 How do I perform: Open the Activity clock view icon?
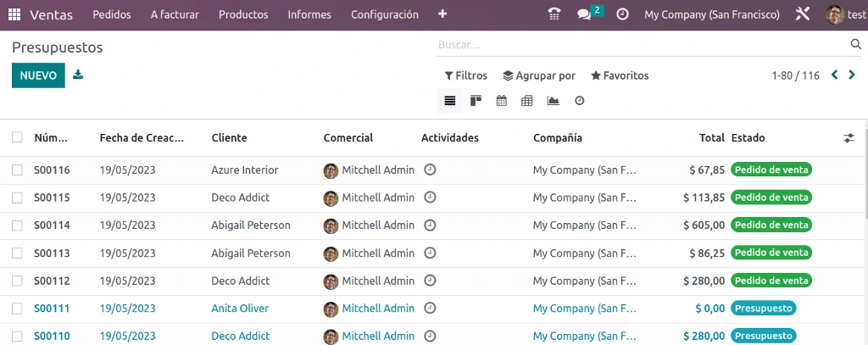(580, 101)
